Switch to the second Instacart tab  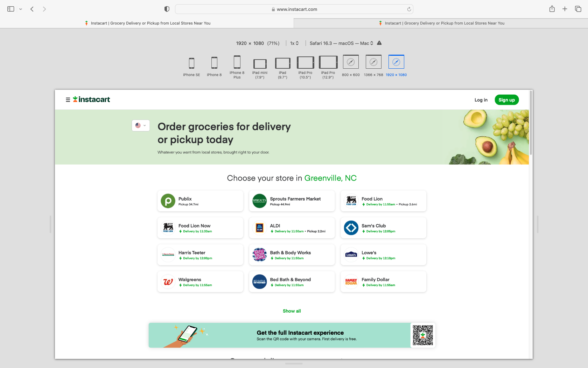(x=441, y=23)
